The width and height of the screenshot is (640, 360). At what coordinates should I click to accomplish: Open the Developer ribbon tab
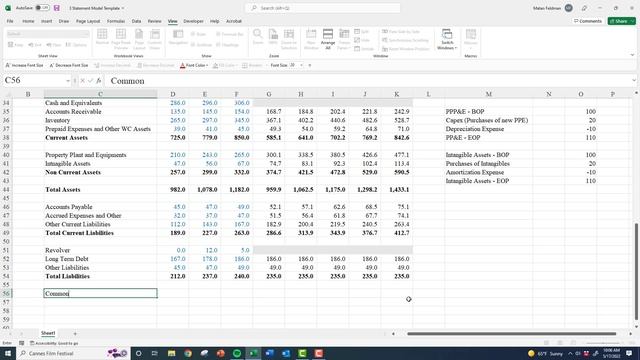pos(193,21)
